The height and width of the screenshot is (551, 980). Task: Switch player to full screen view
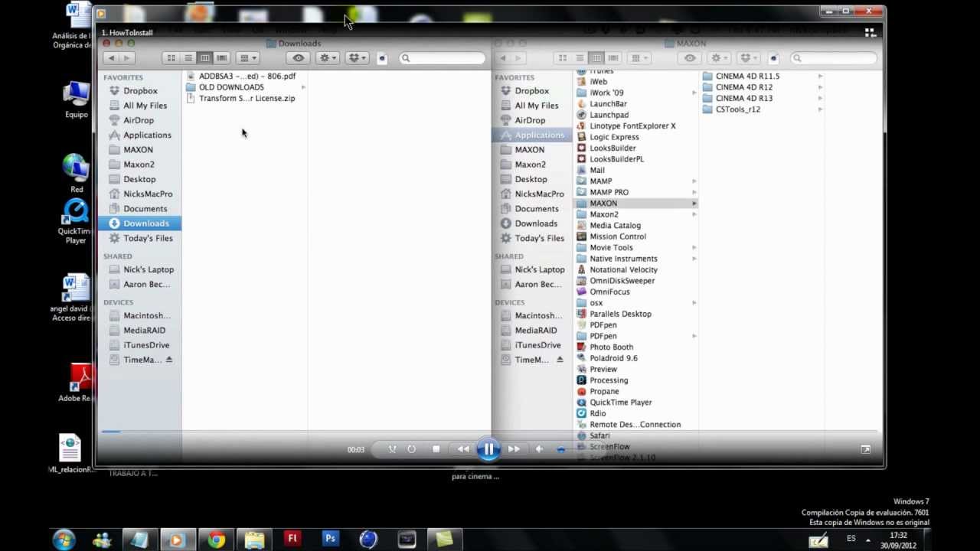866,449
